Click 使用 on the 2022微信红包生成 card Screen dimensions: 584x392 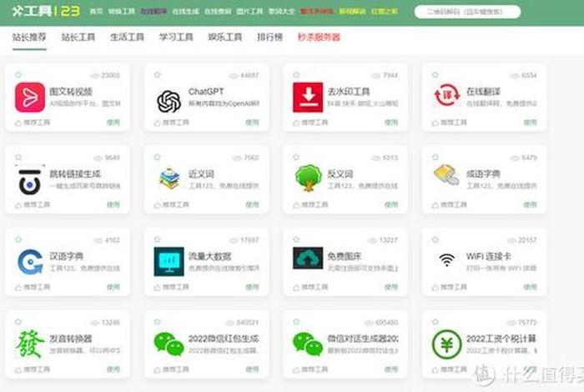252,369
